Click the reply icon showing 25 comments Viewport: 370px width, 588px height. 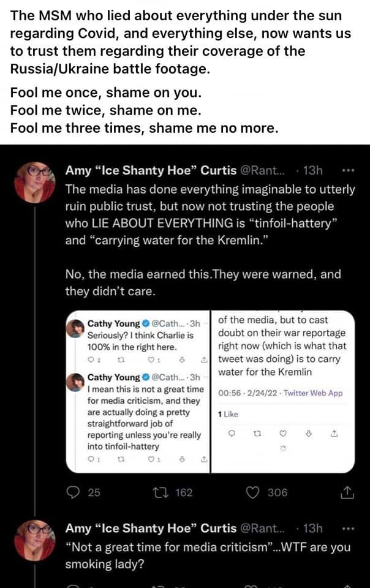point(74,492)
